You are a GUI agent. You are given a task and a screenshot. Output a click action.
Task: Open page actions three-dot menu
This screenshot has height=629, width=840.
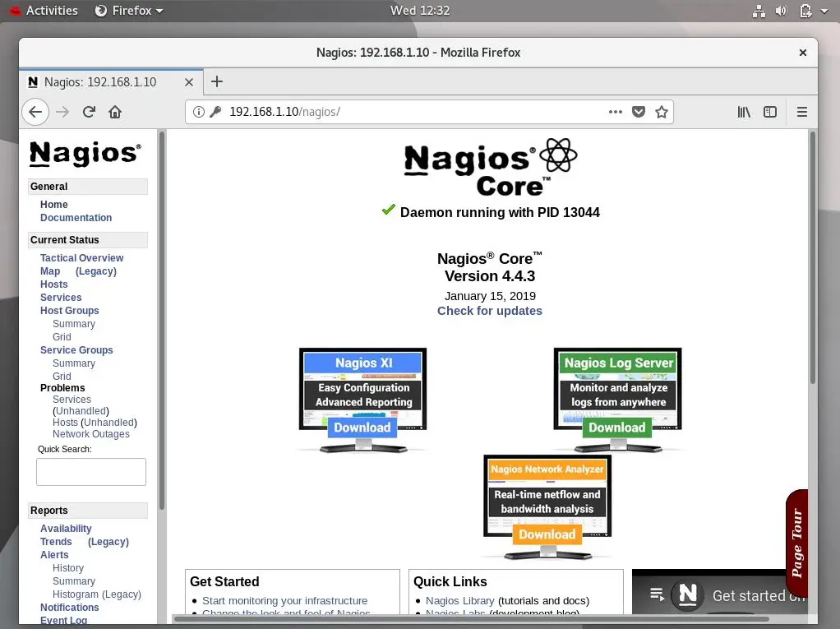pyautogui.click(x=616, y=112)
